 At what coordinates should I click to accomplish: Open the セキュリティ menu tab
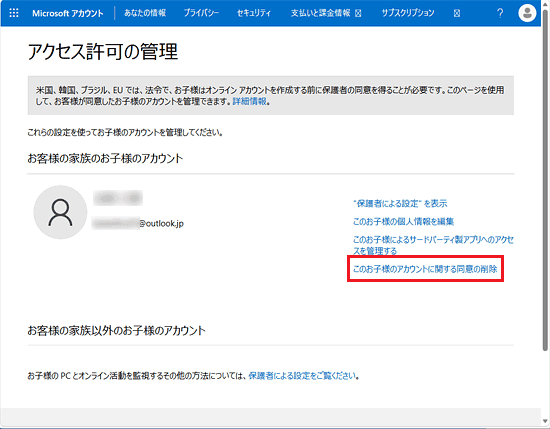(254, 13)
